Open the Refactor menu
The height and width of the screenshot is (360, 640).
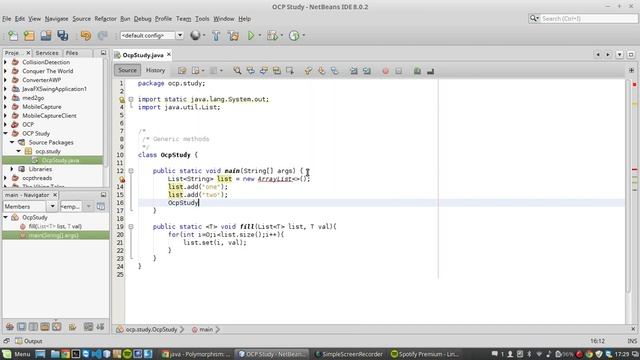click(x=105, y=19)
